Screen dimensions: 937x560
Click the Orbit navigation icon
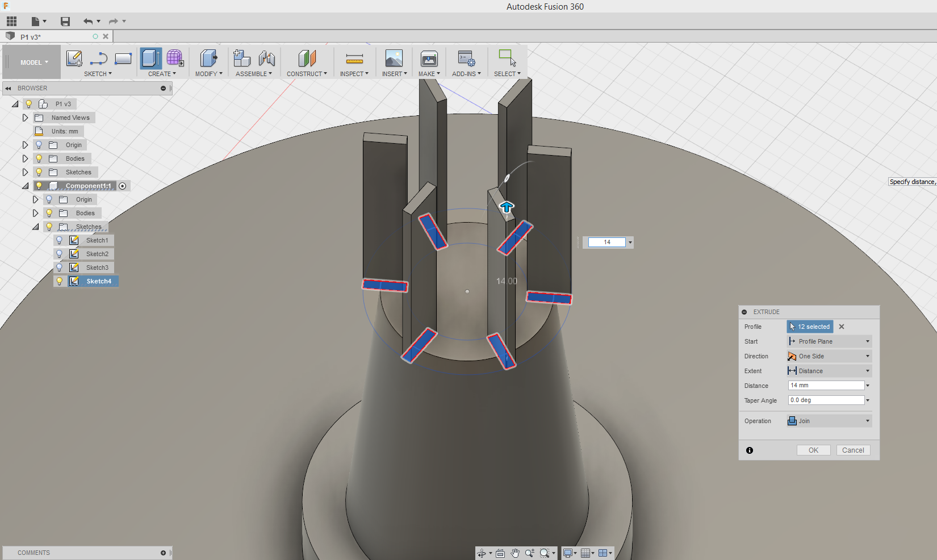tap(482, 553)
